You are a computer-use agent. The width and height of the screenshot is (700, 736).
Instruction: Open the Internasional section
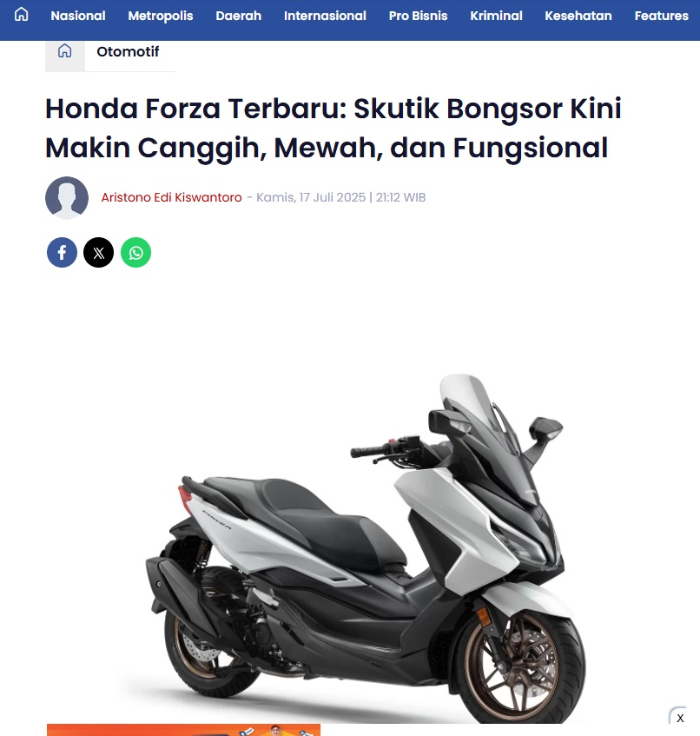tap(325, 16)
